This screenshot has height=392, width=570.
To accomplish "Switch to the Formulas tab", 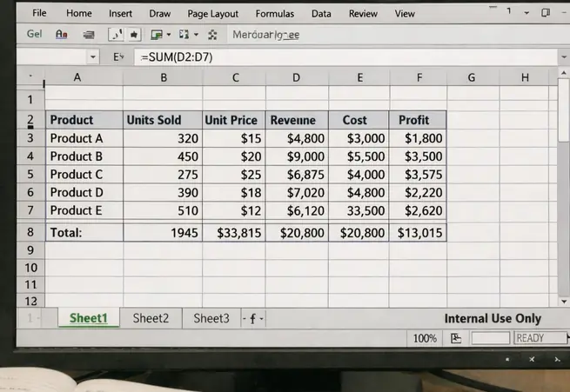I will [x=274, y=14].
